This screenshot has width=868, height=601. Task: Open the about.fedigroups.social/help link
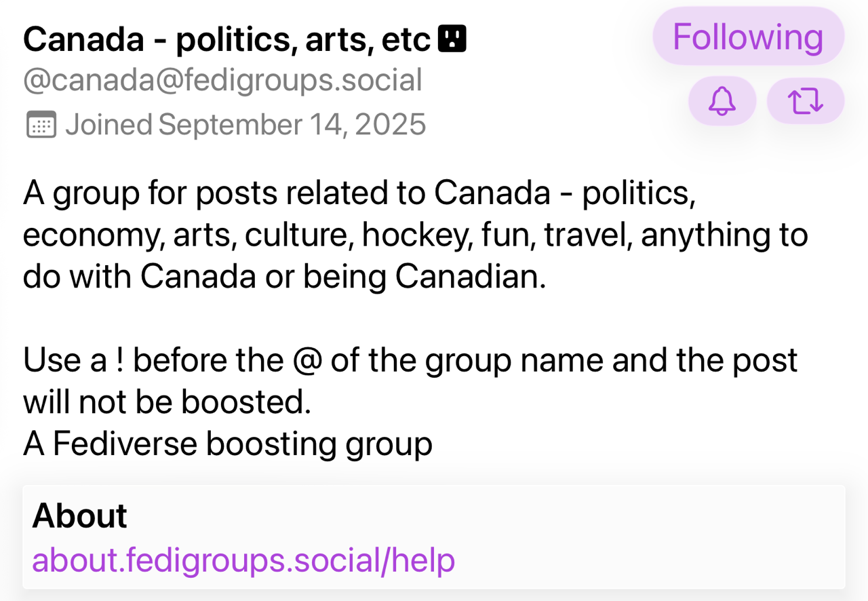click(x=243, y=560)
